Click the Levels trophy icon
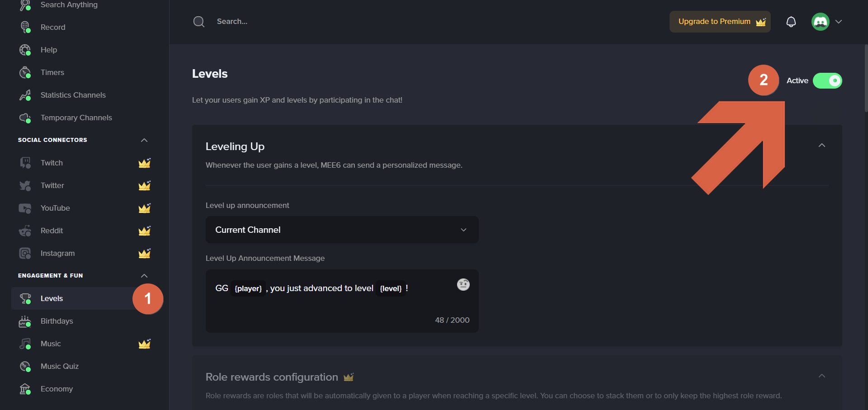The image size is (868, 410). (x=25, y=298)
